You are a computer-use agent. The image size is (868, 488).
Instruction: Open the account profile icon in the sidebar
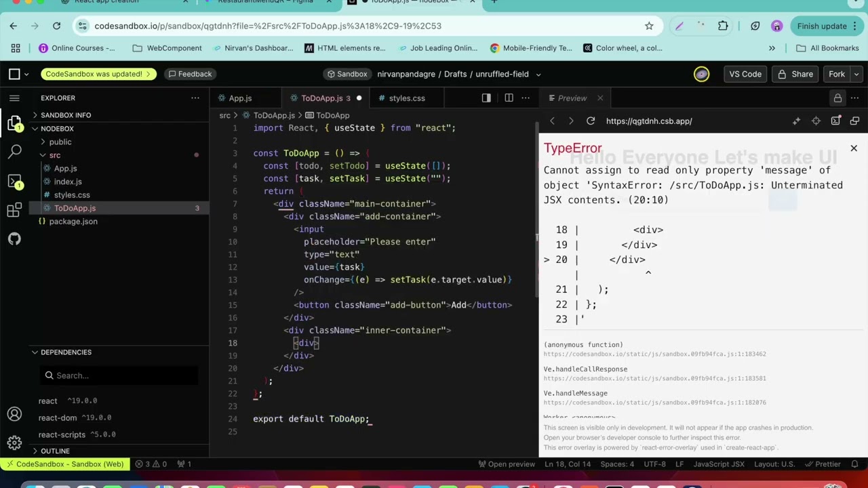click(x=14, y=414)
